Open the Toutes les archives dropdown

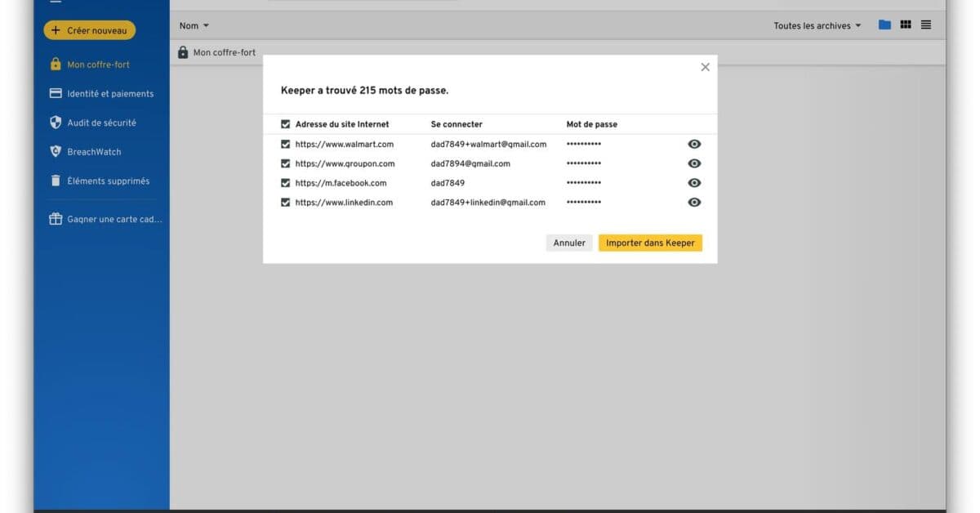click(817, 26)
